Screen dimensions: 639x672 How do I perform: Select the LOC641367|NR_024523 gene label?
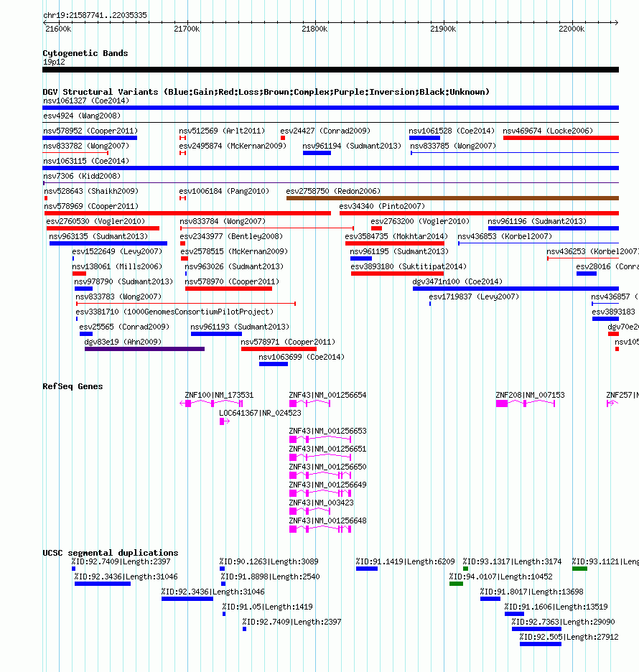(261, 413)
